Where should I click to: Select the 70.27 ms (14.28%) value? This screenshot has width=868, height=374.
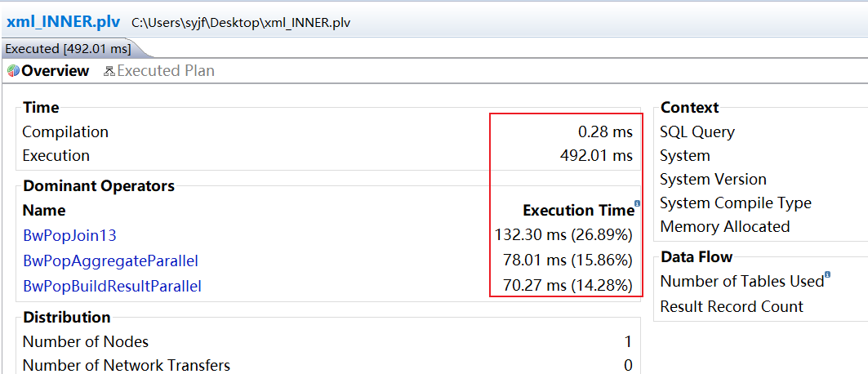568,286
